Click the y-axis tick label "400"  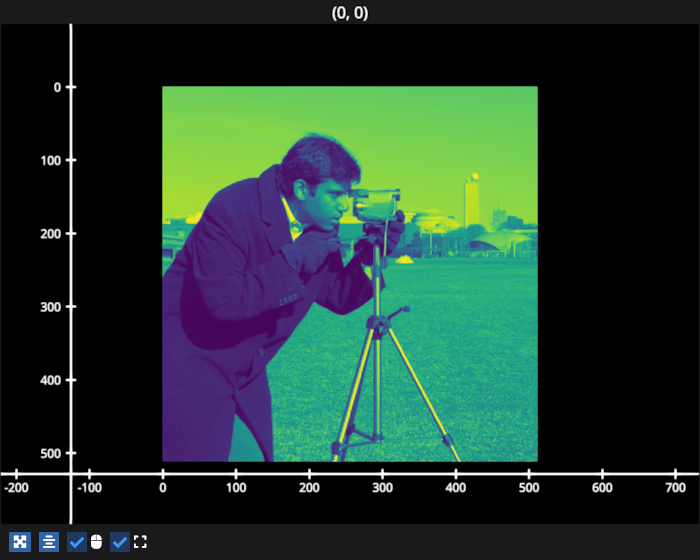pyautogui.click(x=50, y=380)
